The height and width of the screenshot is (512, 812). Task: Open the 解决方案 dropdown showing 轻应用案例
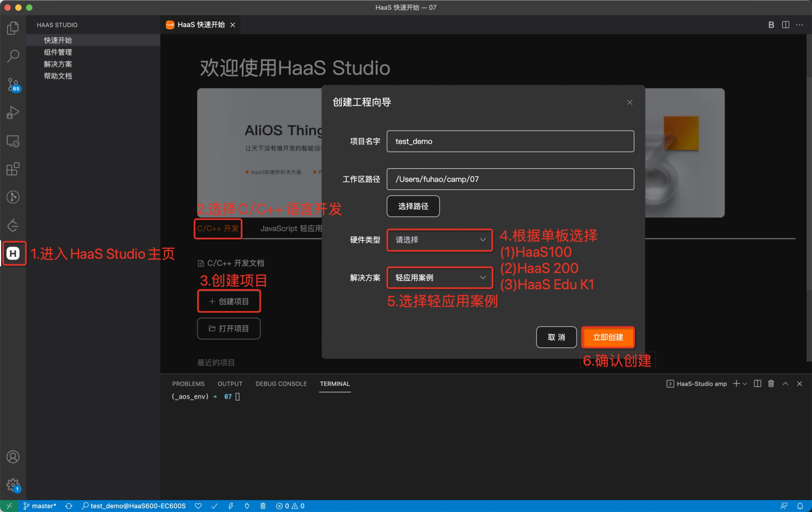(439, 278)
